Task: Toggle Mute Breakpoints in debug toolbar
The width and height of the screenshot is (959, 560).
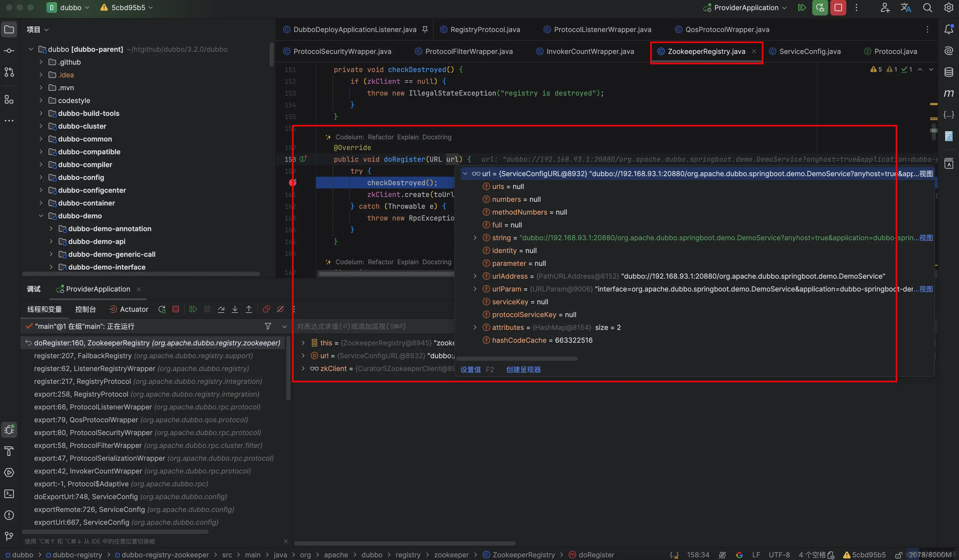Action: tap(280, 309)
